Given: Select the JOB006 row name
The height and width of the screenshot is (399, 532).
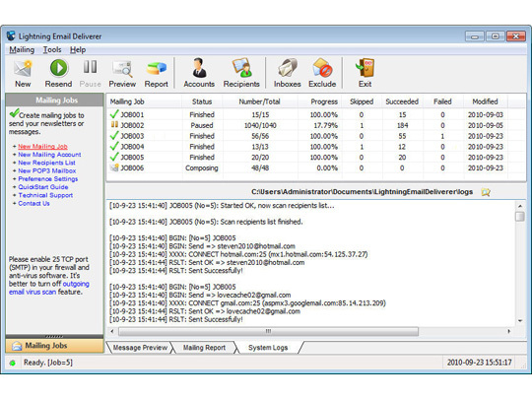Looking at the screenshot, I should click(x=132, y=167).
